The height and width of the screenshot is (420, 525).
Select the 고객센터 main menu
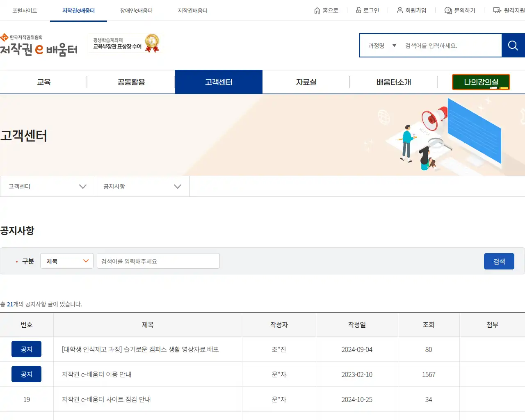coord(219,82)
